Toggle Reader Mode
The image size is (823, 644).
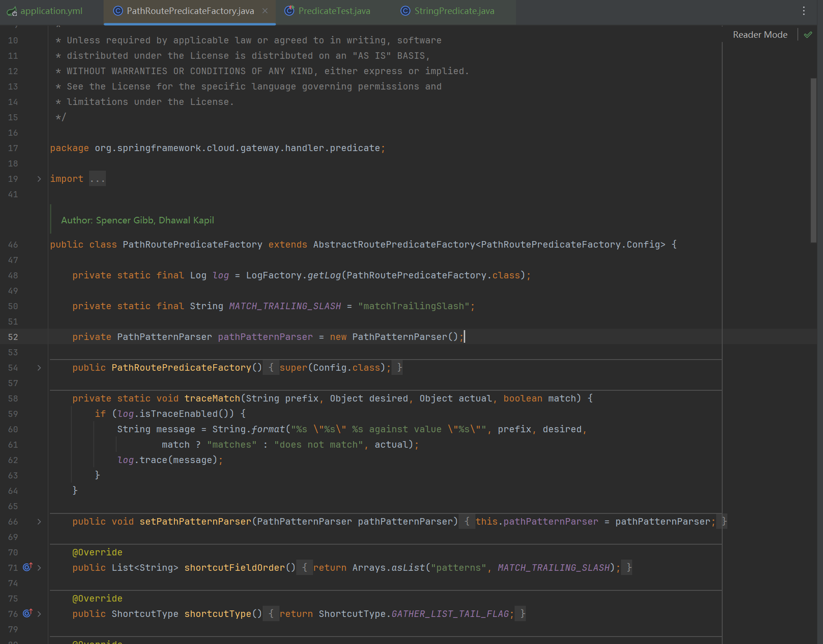click(760, 35)
